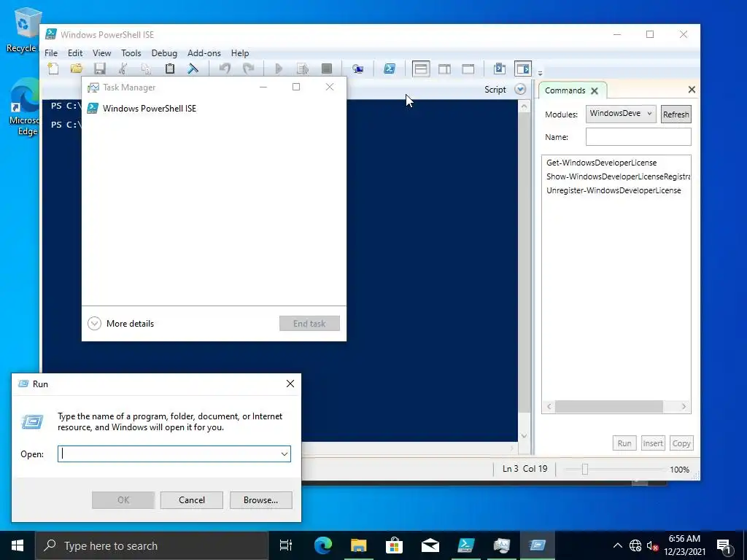Toggle Show Command Add-on toolbar icon
The width and height of the screenshot is (747, 560).
coord(523,69)
